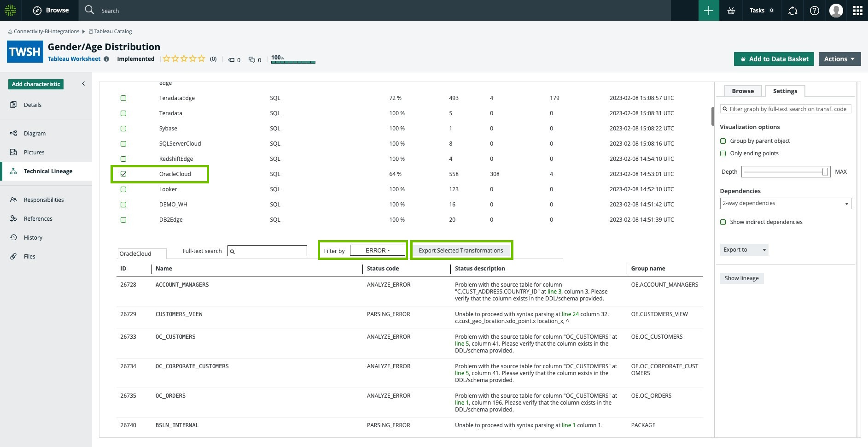Viewport: 868px width, 447px height.
Task: Collapse the left sidebar with chevron
Action: pos(83,83)
